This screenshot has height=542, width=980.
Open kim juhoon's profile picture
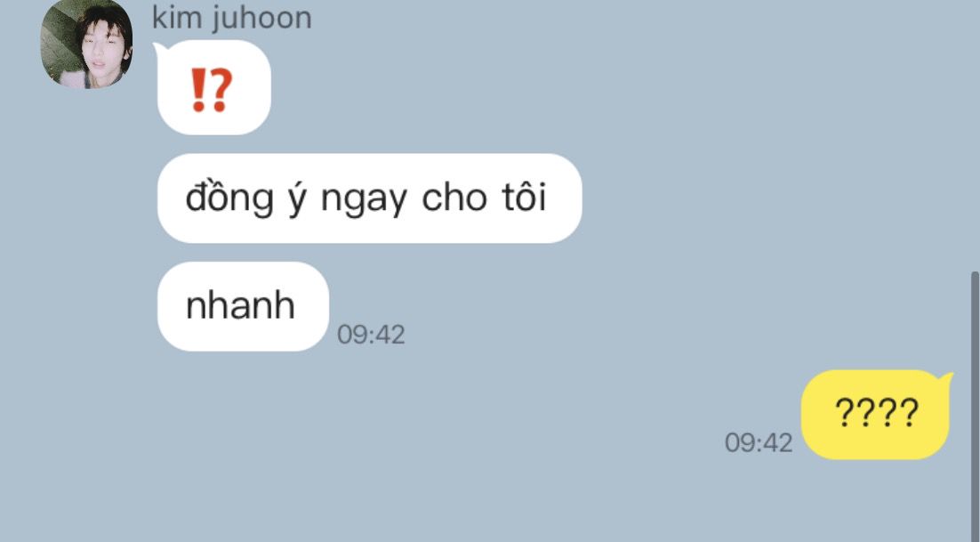tap(86, 43)
